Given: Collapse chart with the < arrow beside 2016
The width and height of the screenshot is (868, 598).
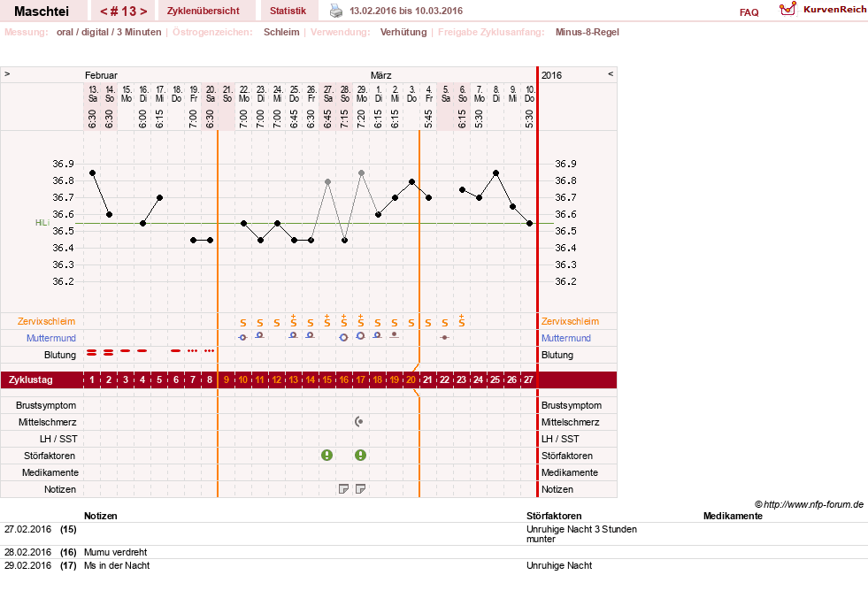Looking at the screenshot, I should pos(611,73).
